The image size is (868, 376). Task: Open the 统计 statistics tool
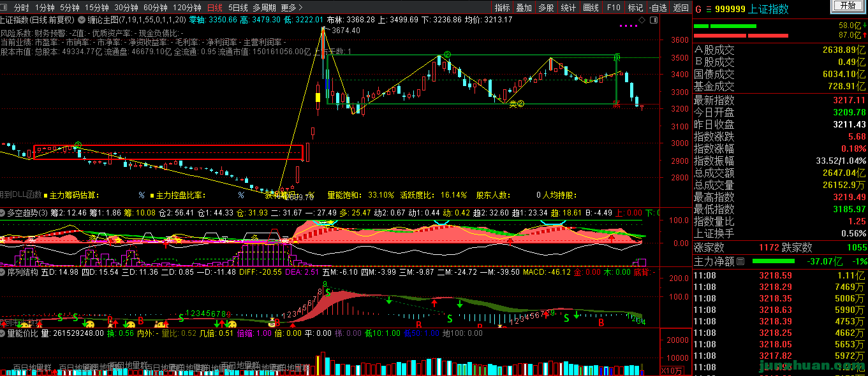pos(568,8)
